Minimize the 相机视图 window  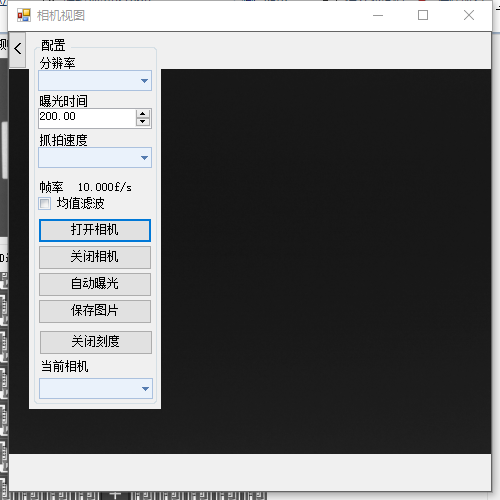pyautogui.click(x=378, y=15)
